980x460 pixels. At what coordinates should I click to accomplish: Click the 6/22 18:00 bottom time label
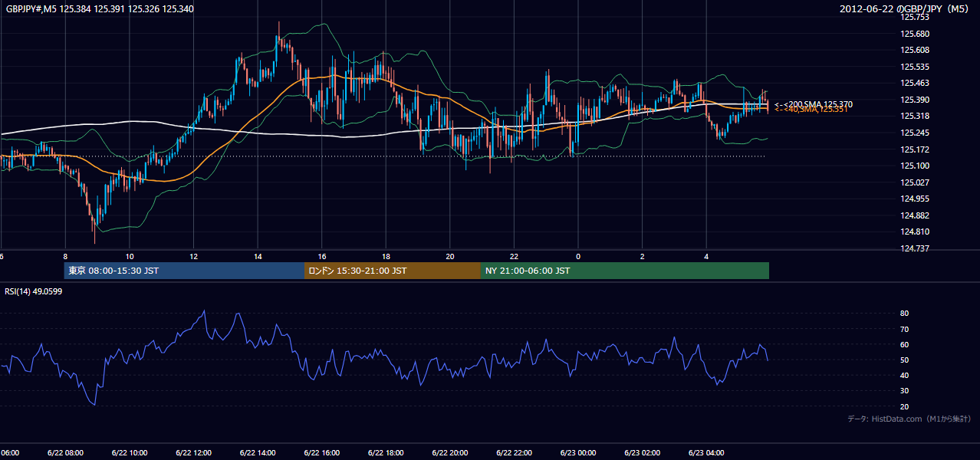pyautogui.click(x=386, y=453)
